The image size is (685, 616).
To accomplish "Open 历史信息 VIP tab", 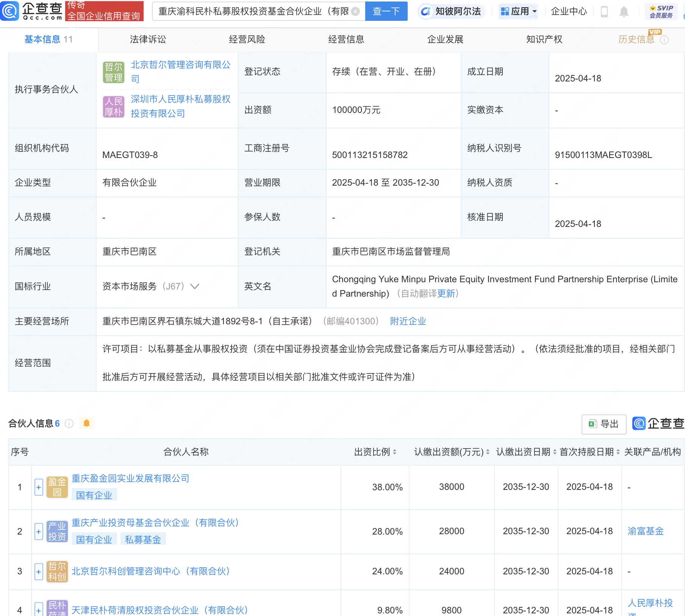I will tap(637, 39).
